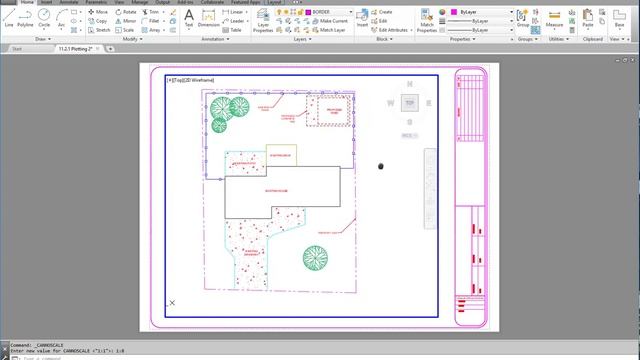The width and height of the screenshot is (640, 360).
Task: Expand the Modify panel
Action: pos(133,39)
